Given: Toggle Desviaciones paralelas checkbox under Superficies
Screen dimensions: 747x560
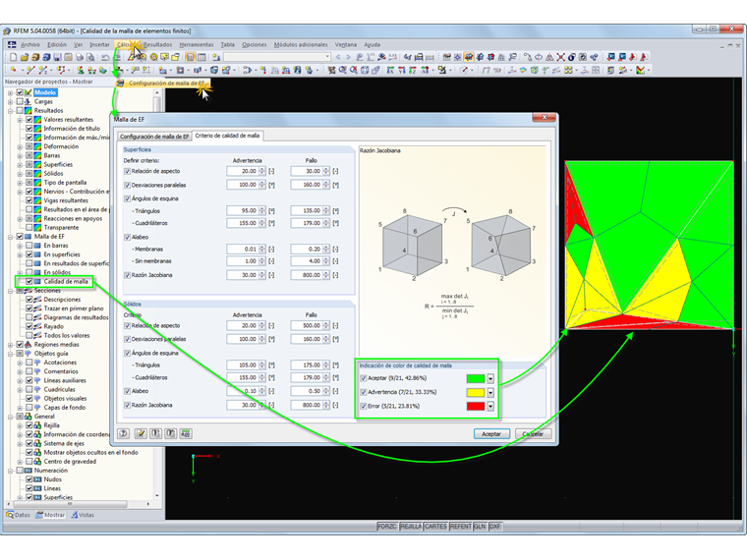Looking at the screenshot, I should click(127, 185).
